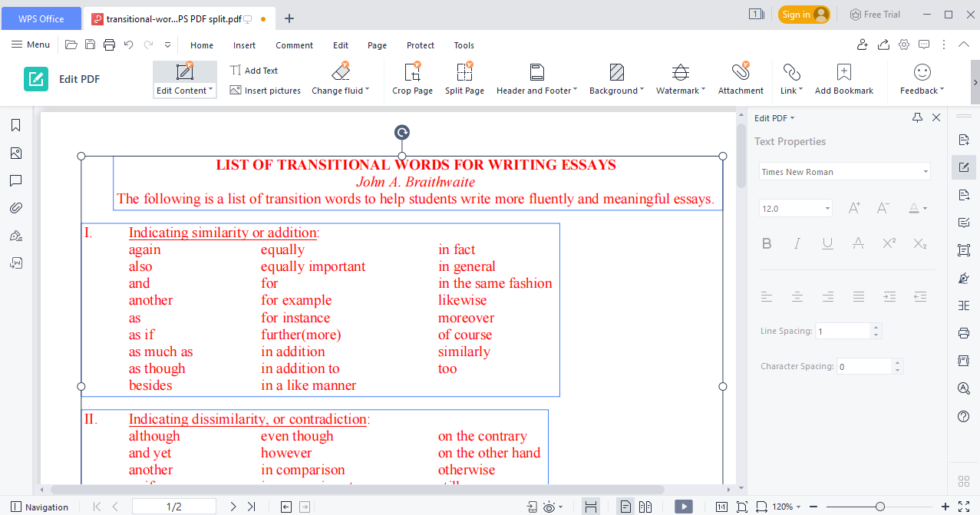Click the Print icon in quick access toolbar
This screenshot has width=980, height=515.
point(109,45)
